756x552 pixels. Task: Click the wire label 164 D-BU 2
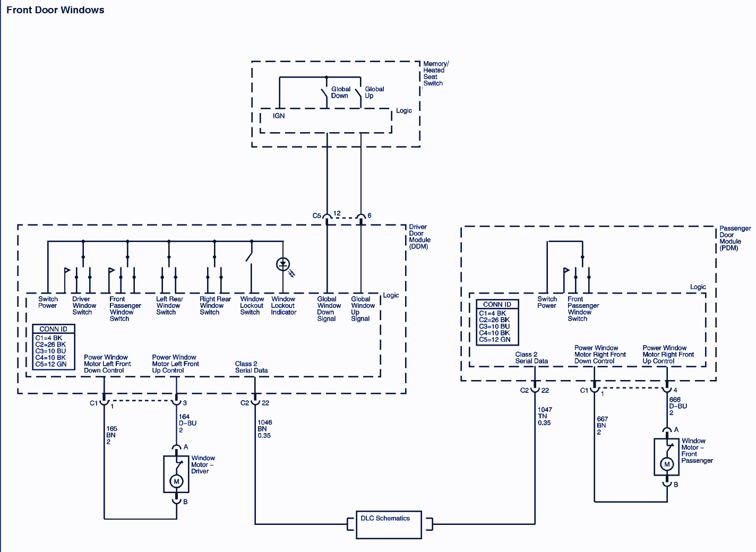click(x=187, y=424)
